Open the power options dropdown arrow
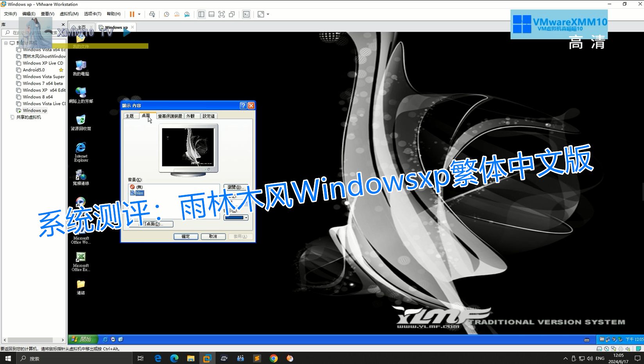644x364 pixels. (139, 14)
